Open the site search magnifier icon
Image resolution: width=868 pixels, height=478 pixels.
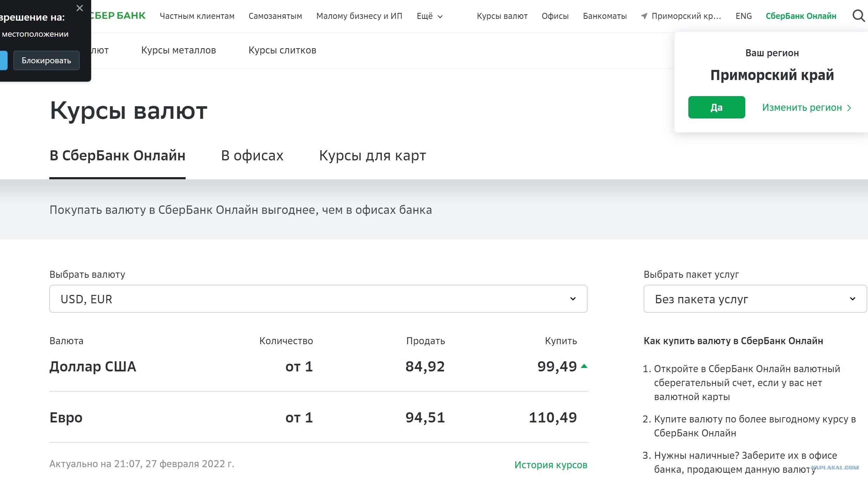coord(858,16)
